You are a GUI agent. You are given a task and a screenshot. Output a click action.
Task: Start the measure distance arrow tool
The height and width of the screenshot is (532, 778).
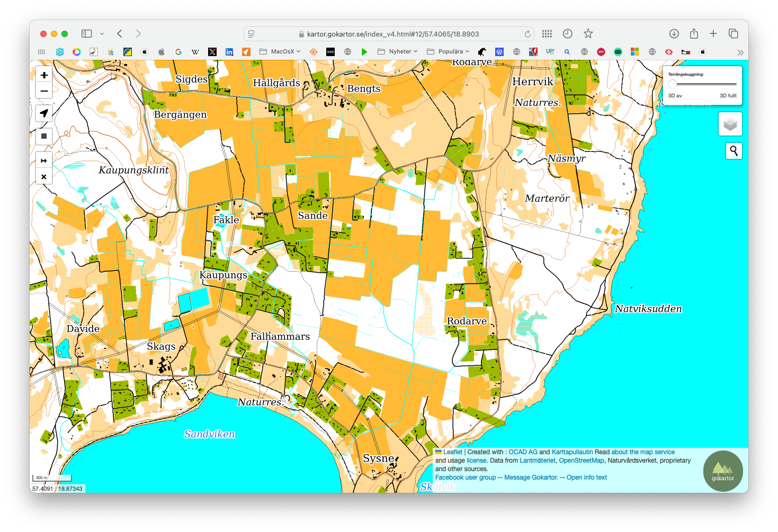pos(44,160)
